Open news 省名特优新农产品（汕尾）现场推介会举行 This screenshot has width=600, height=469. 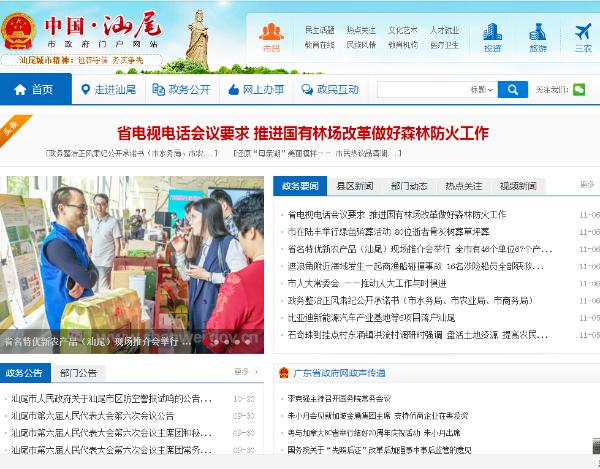[x=420, y=249]
